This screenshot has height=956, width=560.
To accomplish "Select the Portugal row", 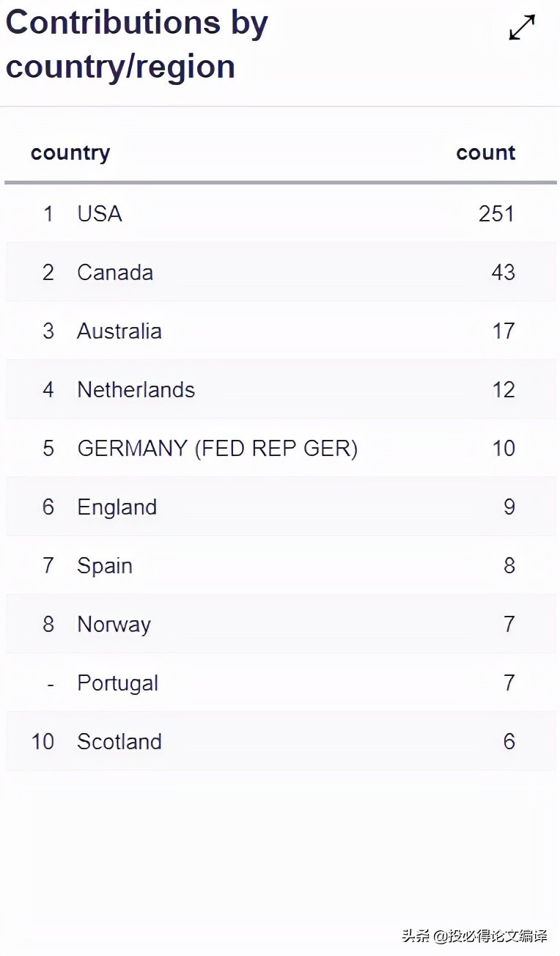I will pos(281,683).
